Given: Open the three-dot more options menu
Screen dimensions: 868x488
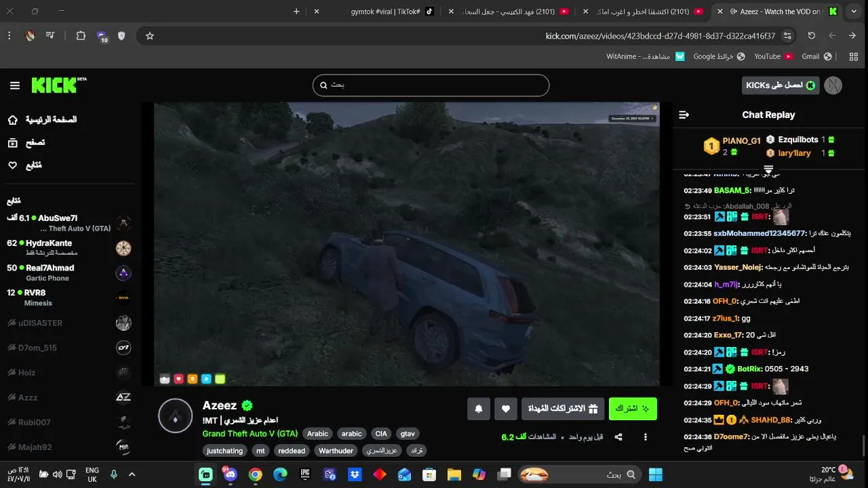Looking at the screenshot, I should click(x=646, y=437).
